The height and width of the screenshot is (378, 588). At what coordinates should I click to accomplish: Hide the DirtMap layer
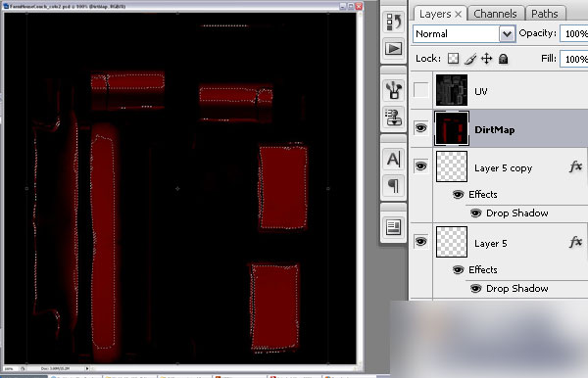(420, 128)
